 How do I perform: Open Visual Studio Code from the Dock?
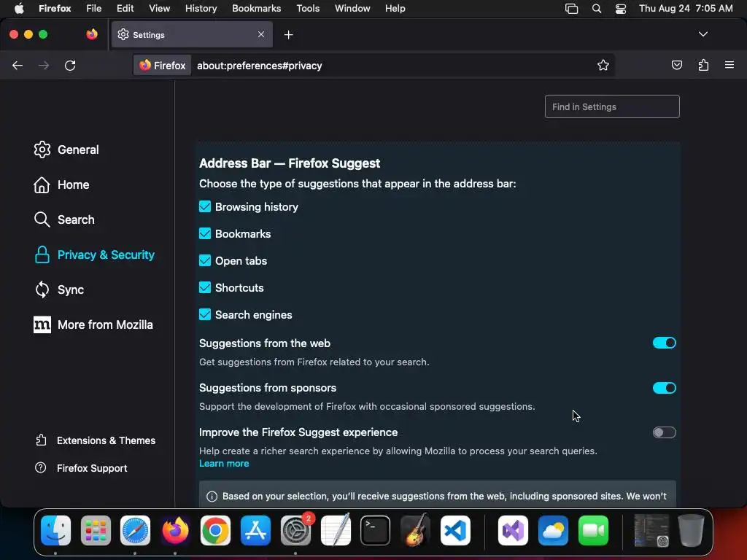(x=455, y=530)
